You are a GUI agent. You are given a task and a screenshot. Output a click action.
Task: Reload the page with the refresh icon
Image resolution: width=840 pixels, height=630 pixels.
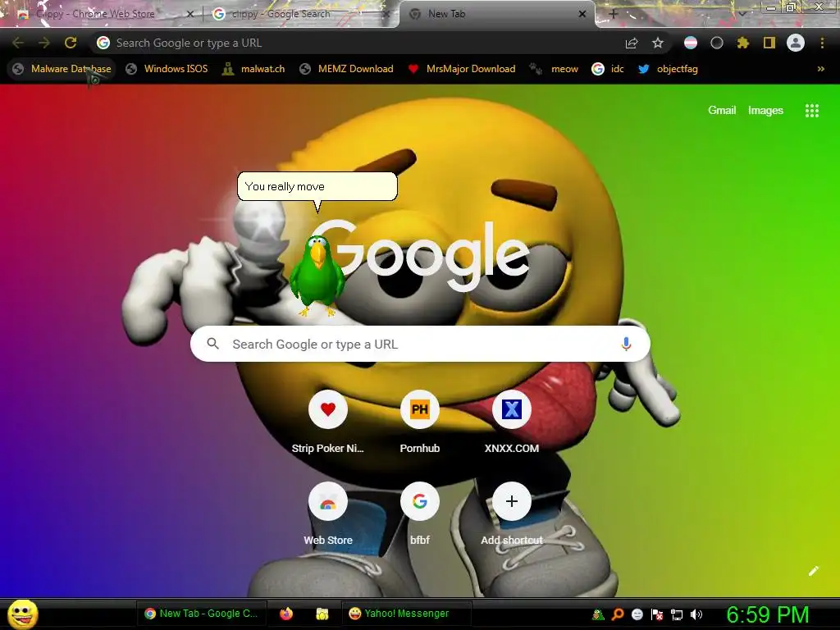click(x=71, y=43)
